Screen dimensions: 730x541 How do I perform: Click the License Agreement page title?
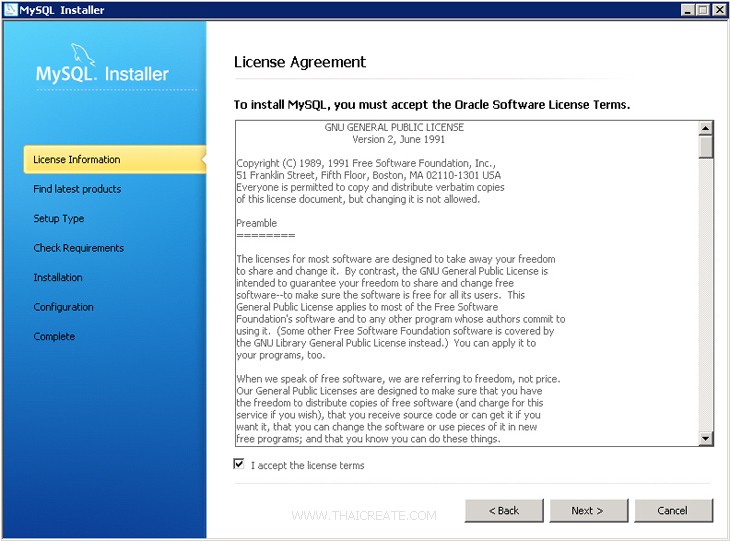(x=300, y=62)
